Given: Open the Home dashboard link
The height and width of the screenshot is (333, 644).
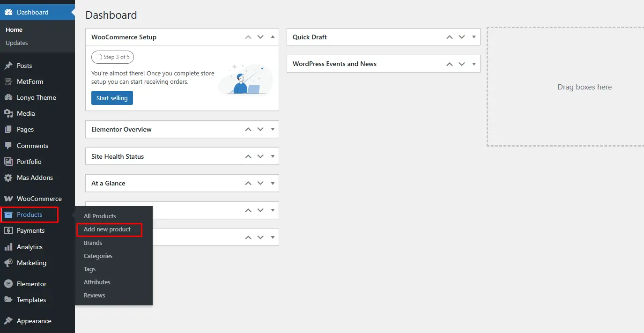Looking at the screenshot, I should (x=14, y=30).
